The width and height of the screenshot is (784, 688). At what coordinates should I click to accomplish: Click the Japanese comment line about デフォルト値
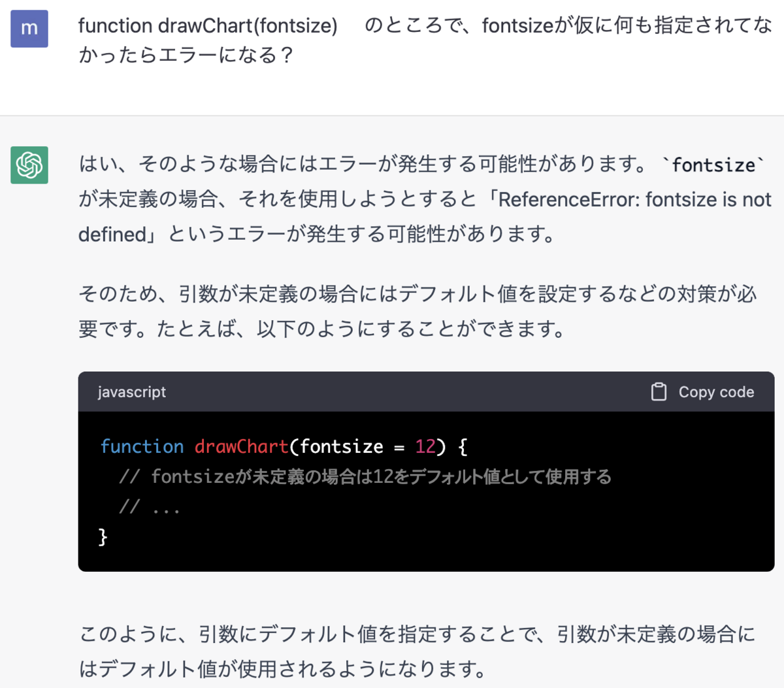coord(365,476)
